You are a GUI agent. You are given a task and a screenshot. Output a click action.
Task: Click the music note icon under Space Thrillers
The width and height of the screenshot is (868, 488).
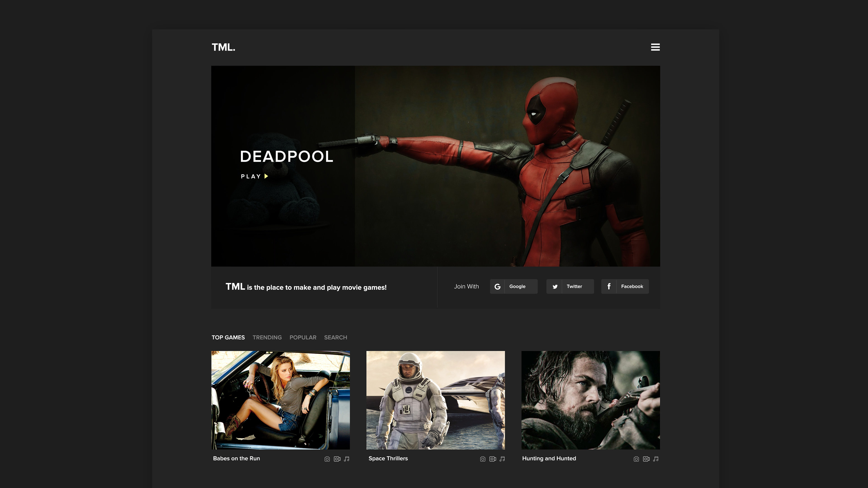pos(502,459)
